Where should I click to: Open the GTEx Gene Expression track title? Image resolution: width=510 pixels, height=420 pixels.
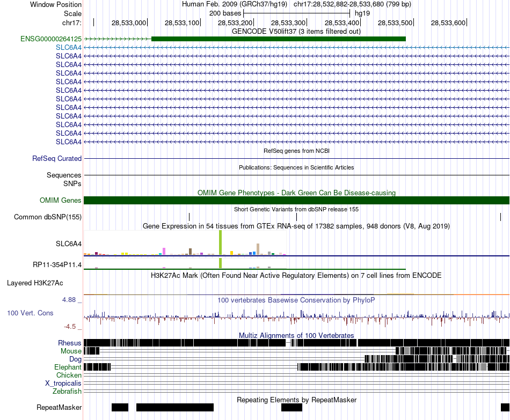point(296,226)
